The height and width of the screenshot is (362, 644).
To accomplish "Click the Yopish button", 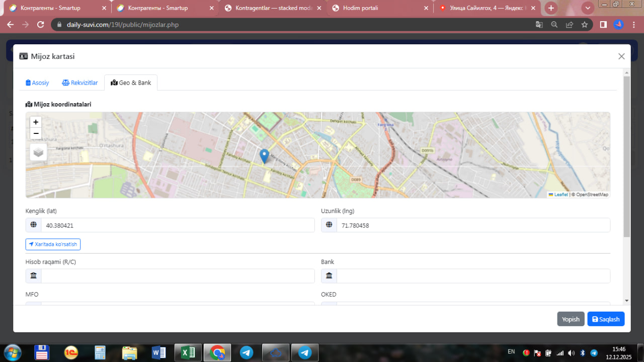I will 571,319.
